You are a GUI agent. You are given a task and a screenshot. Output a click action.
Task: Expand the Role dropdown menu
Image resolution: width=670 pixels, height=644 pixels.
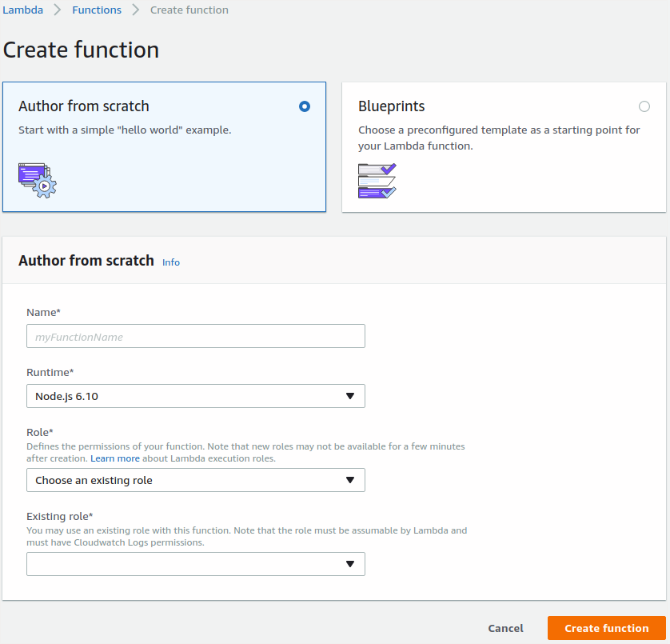coord(195,480)
